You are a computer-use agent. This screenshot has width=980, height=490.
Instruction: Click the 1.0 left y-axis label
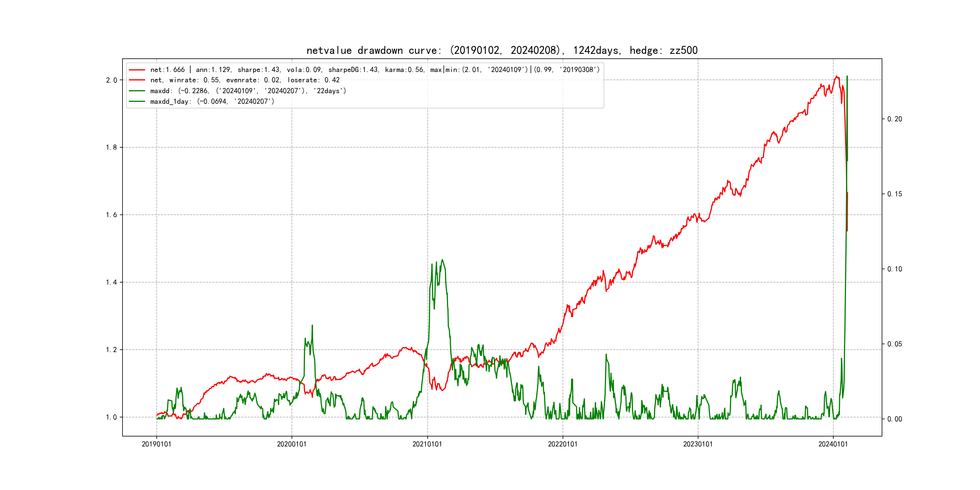(111, 417)
